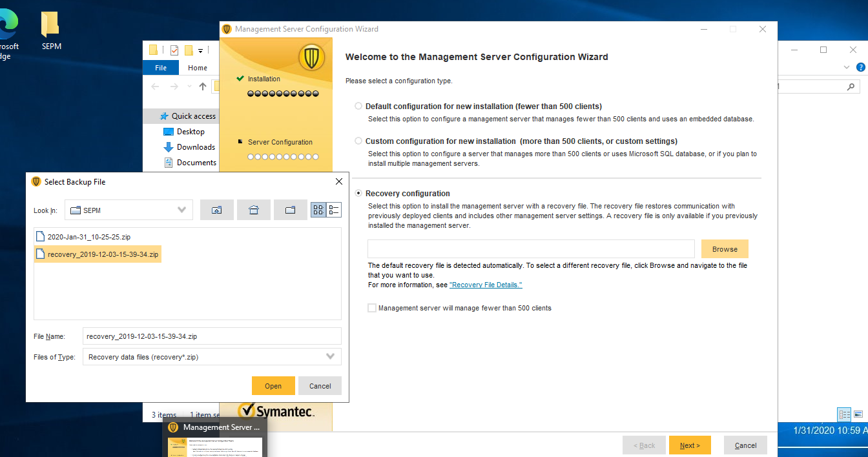This screenshot has width=868, height=457.
Task: Open the Recovery File Details link
Action: 486,285
